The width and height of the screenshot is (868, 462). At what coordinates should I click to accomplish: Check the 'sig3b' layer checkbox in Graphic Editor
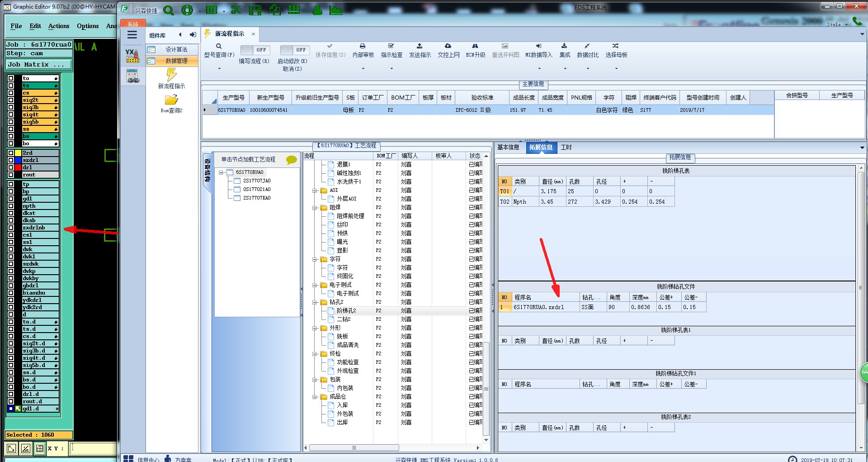11,107
